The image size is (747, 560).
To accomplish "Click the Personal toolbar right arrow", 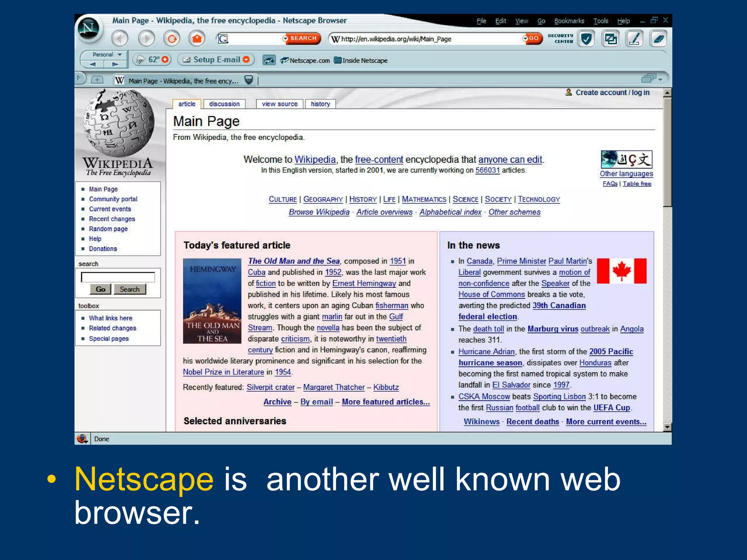I will point(115,64).
